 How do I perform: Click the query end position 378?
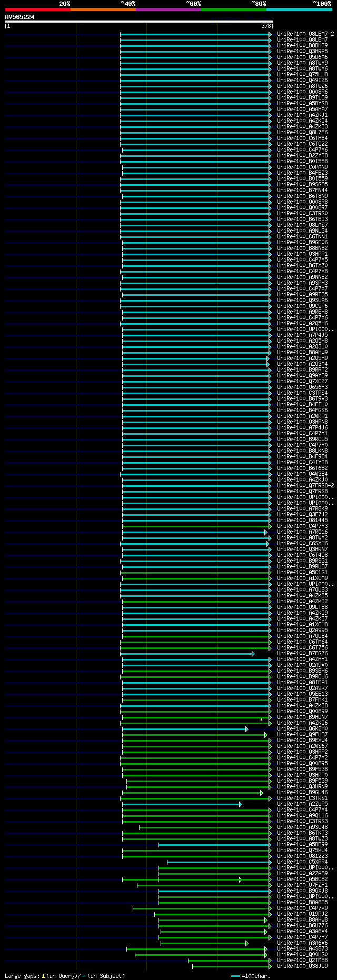pos(266,26)
